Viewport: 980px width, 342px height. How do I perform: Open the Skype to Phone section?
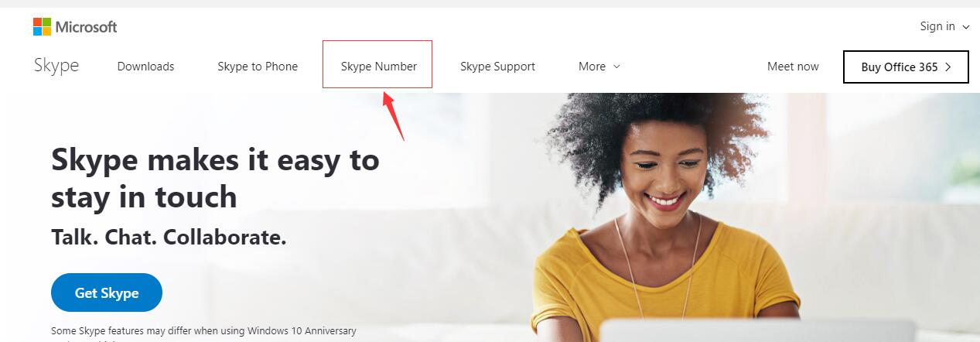[258, 67]
